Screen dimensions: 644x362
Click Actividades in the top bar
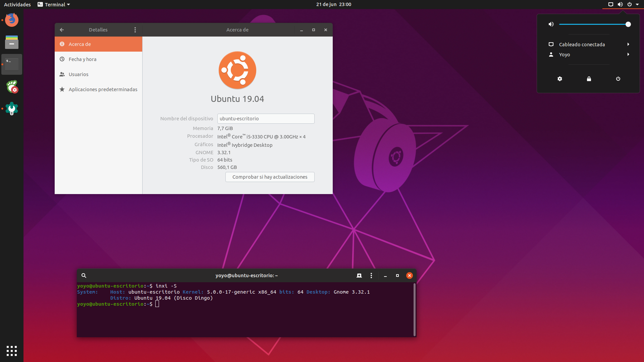17,4
